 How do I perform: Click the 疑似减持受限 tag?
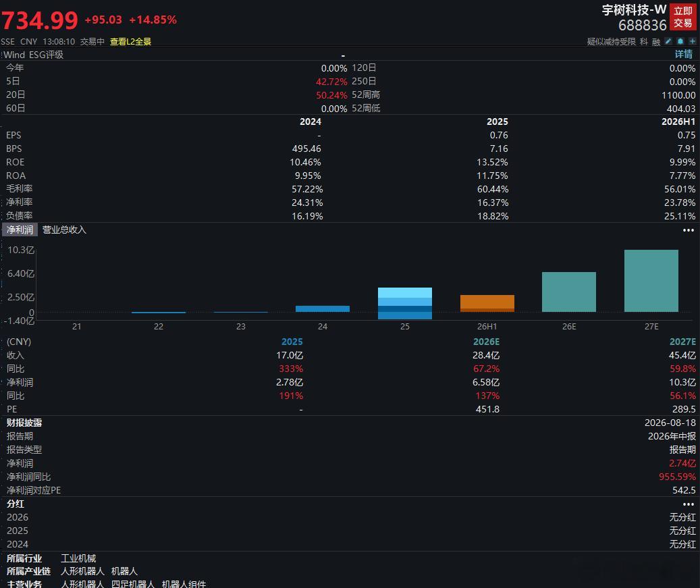click(x=611, y=42)
